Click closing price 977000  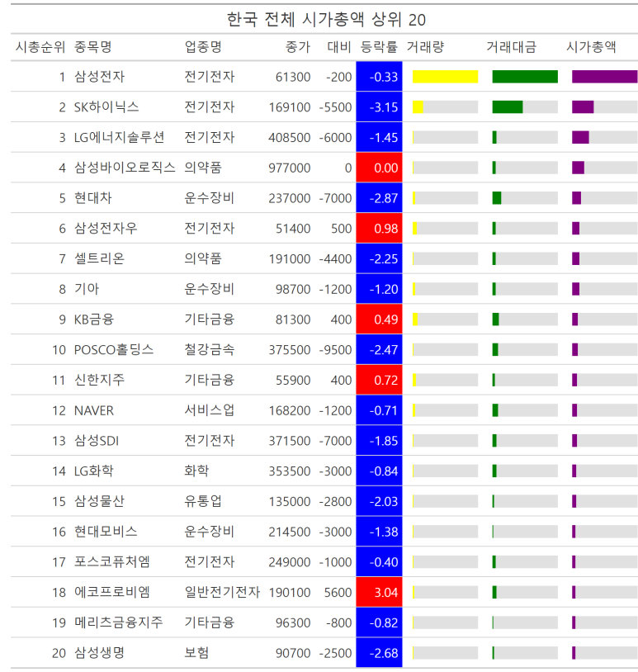pos(290,168)
